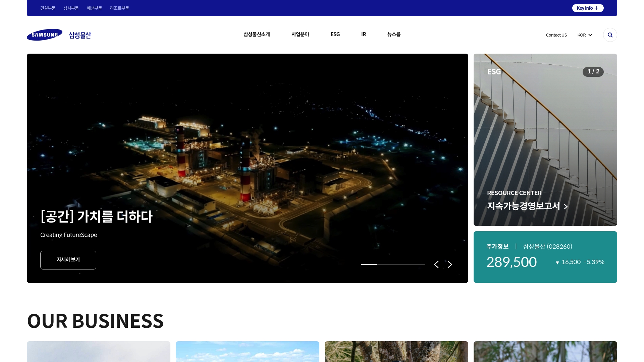Collapse the KOR menu chevron
This screenshot has height=362, width=644.
[590, 35]
